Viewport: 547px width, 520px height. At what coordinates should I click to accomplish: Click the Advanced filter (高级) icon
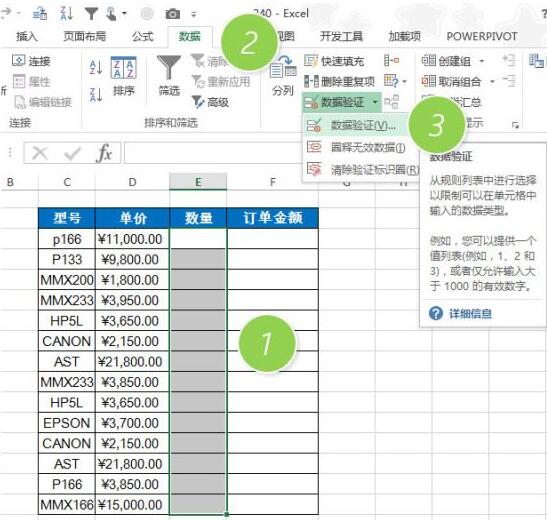(198, 102)
